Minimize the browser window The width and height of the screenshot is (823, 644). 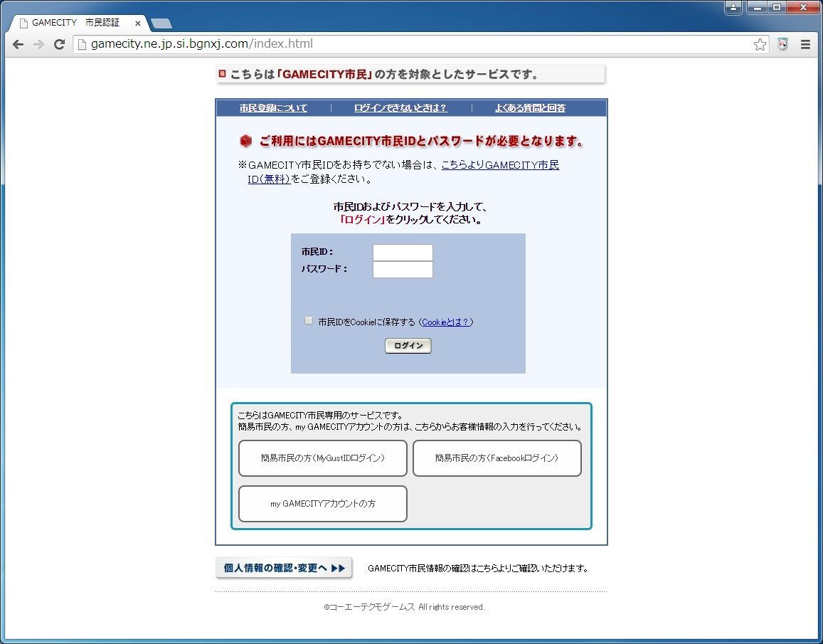758,7
